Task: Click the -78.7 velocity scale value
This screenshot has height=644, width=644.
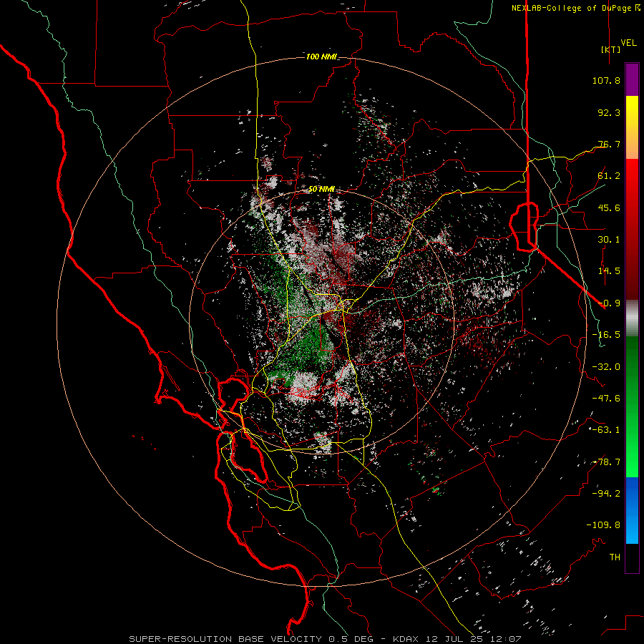Action: (606, 462)
